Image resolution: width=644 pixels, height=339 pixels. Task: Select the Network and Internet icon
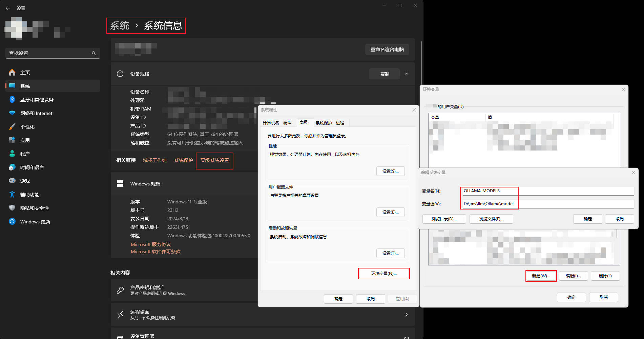click(12, 113)
